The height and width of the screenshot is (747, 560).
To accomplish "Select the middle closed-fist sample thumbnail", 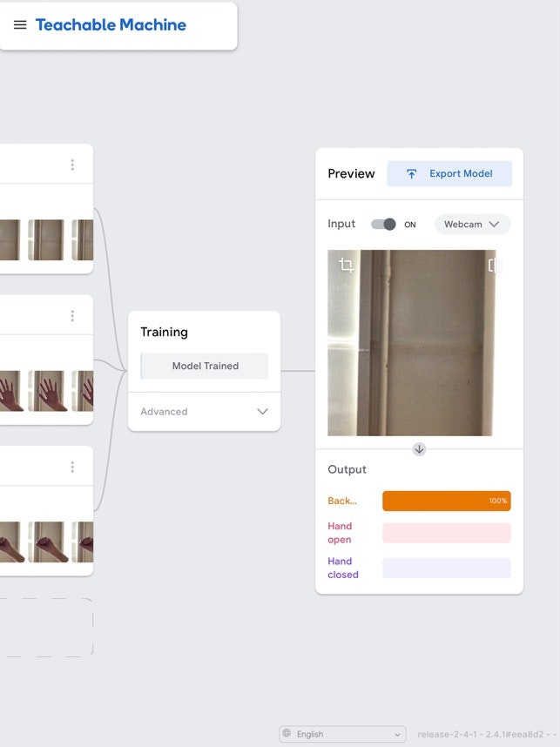I will coord(46,542).
